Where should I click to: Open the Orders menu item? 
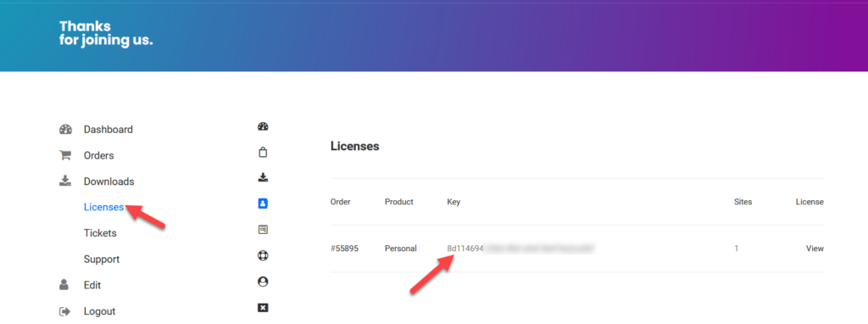point(98,155)
